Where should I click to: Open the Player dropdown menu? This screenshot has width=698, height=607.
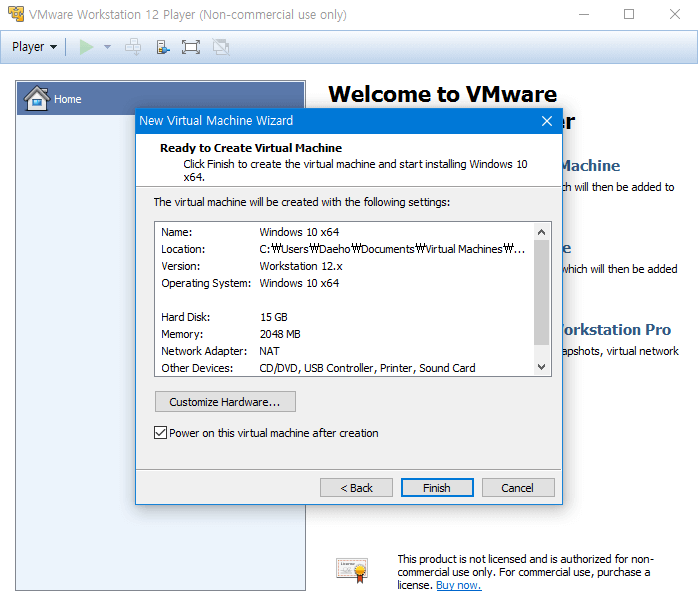tap(34, 47)
